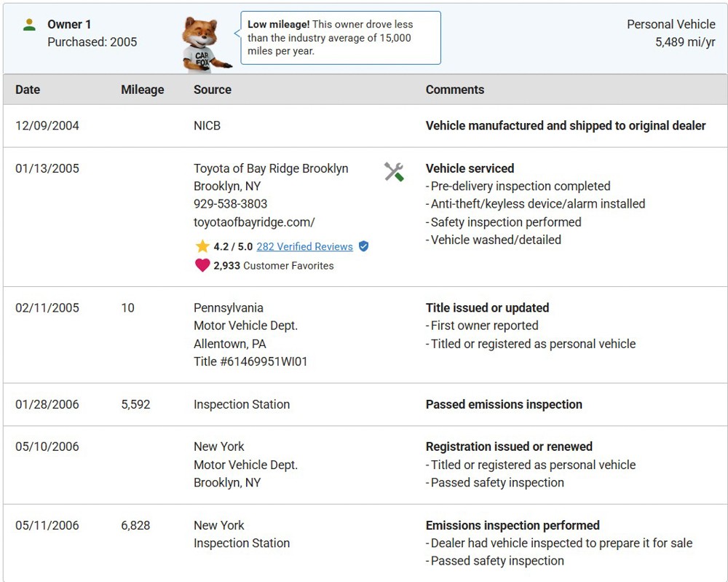The height and width of the screenshot is (582, 728).
Task: Click the wrench service icon
Action: [394, 172]
